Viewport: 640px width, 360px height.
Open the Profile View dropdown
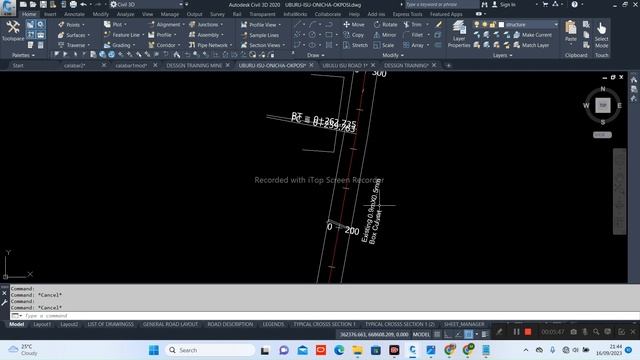(x=261, y=24)
